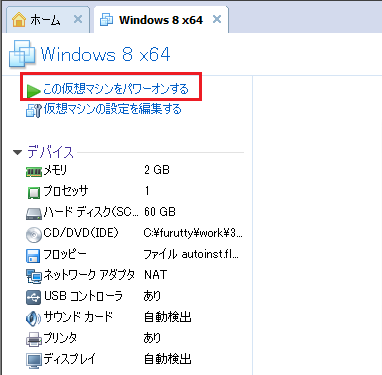Screen dimensions: 382x375
Task: Click the CD/DVD disc icon
Action: click(x=34, y=234)
